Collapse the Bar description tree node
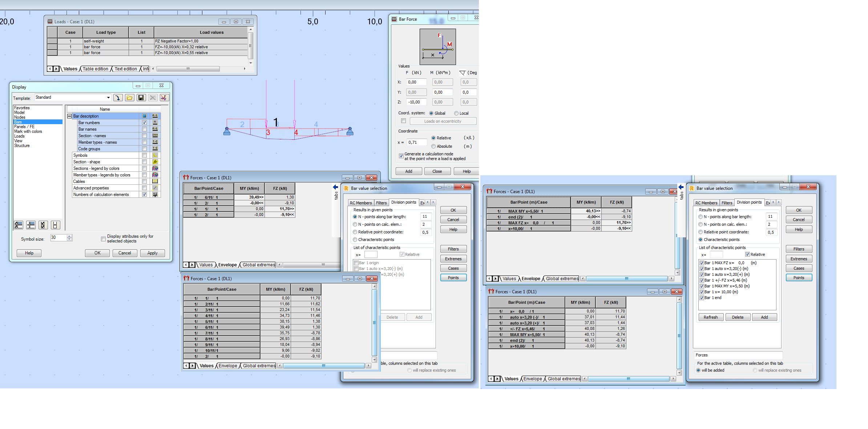Screen dimensions: 868x429 [69, 116]
